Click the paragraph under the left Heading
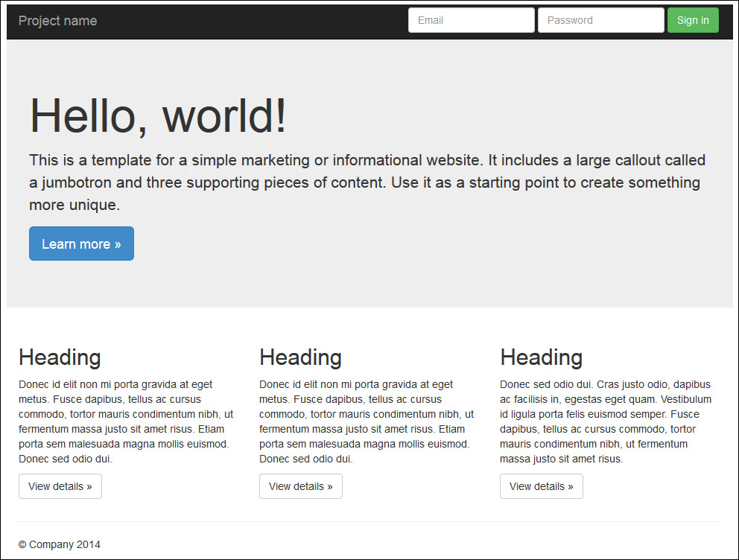The width and height of the screenshot is (739, 560). tap(125, 421)
